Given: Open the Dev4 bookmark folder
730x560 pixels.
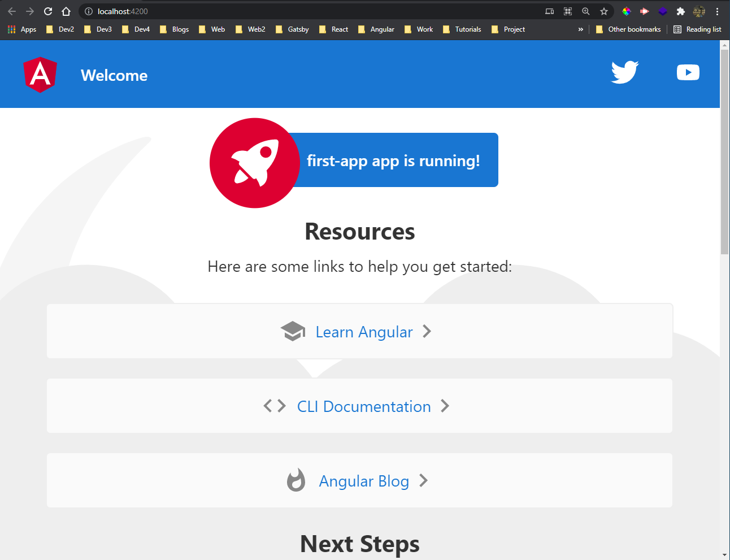Looking at the screenshot, I should [136, 29].
